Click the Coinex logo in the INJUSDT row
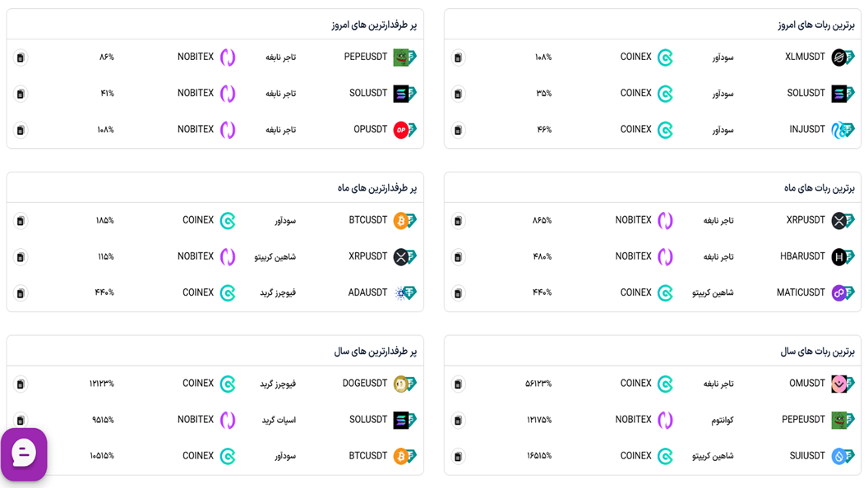Viewport: 868px width, 488px height. pyautogui.click(x=665, y=130)
